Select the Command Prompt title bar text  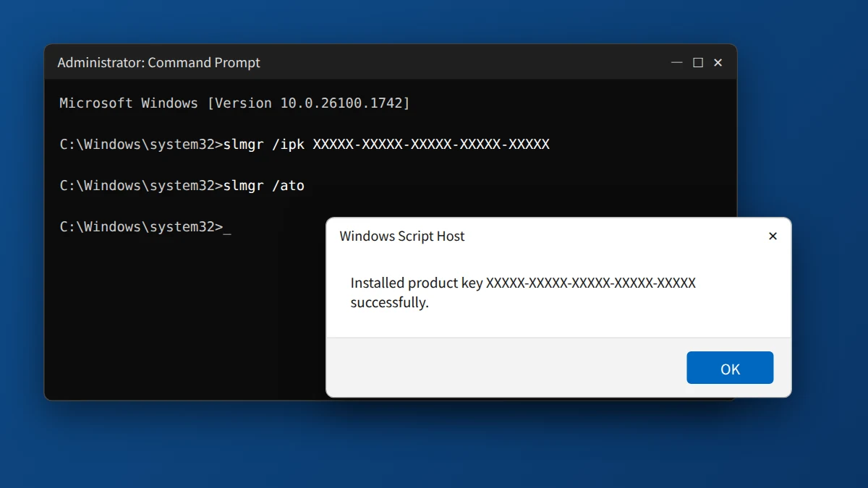[x=158, y=63]
